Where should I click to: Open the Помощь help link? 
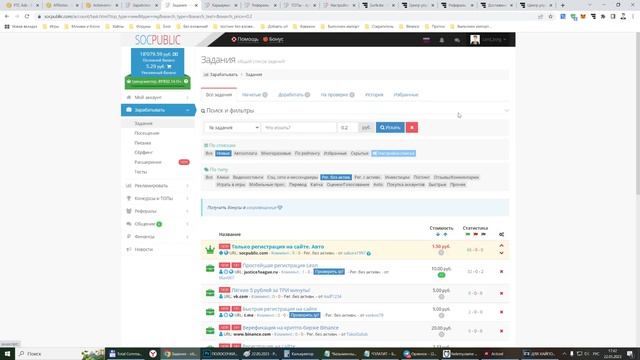245,39
